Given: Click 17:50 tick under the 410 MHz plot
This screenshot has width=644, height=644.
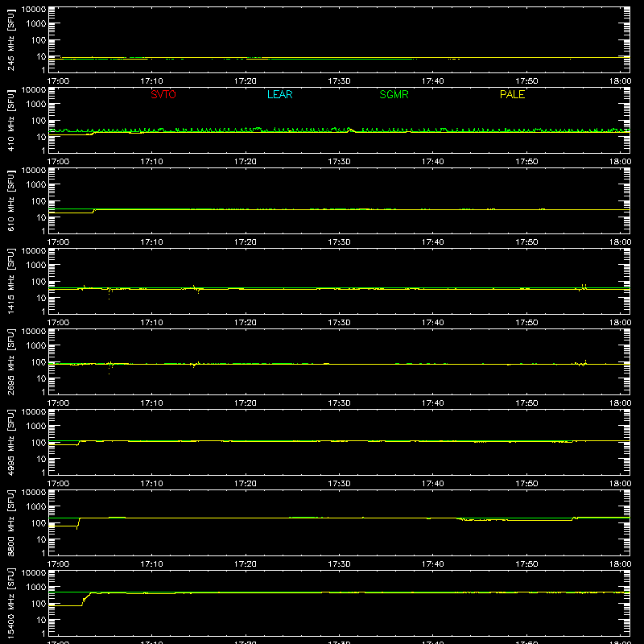Looking at the screenshot, I should [x=526, y=162].
